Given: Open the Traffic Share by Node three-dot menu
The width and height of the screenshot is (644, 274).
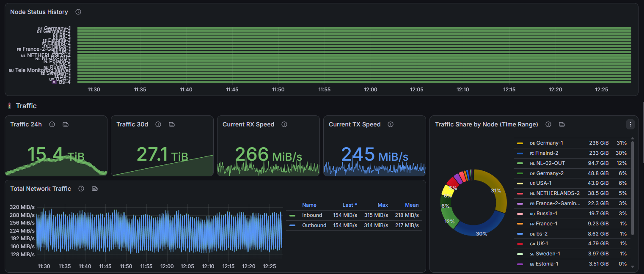Looking at the screenshot, I should (x=630, y=124).
